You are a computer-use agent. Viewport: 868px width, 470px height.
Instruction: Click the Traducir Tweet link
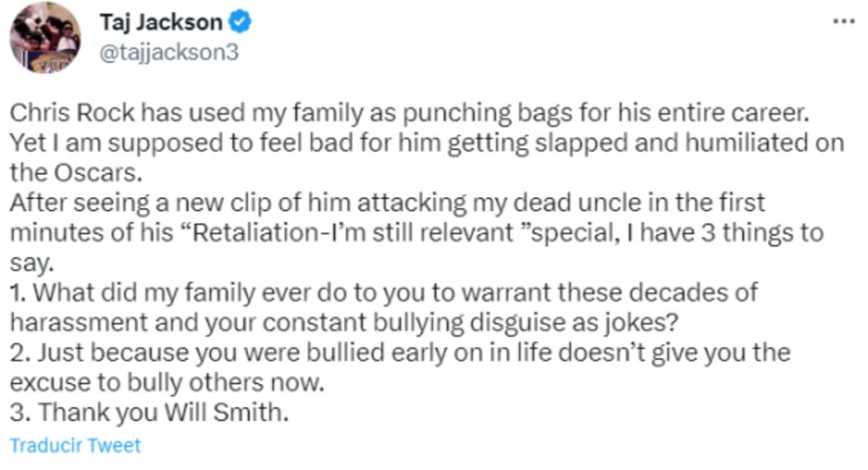[x=75, y=444]
